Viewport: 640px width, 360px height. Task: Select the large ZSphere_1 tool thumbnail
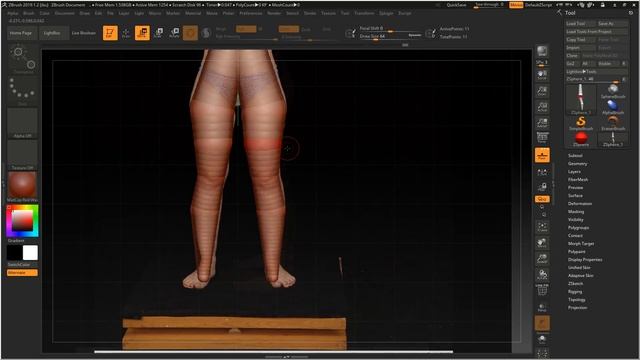click(580, 99)
